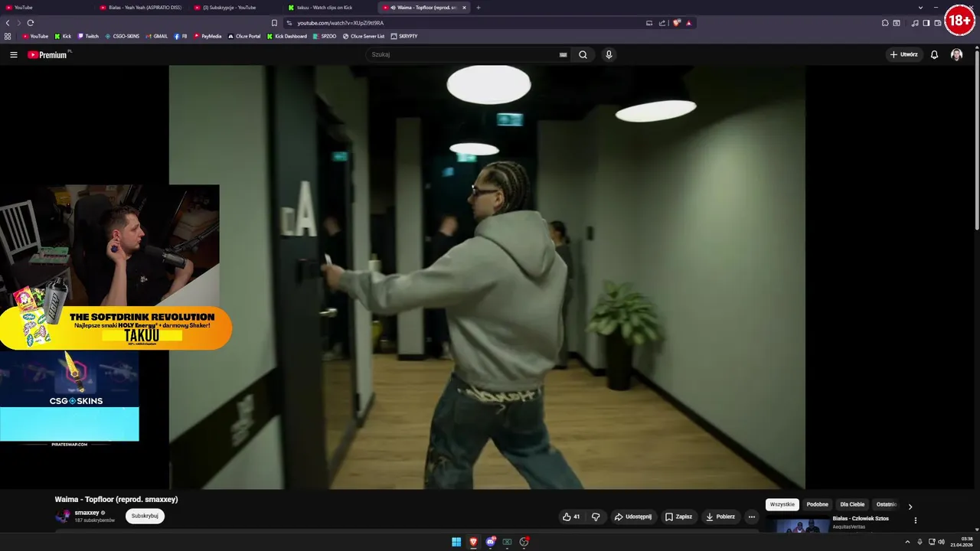The width and height of the screenshot is (980, 551).
Task: Go to YouTube Premium home logo
Action: coord(47,54)
